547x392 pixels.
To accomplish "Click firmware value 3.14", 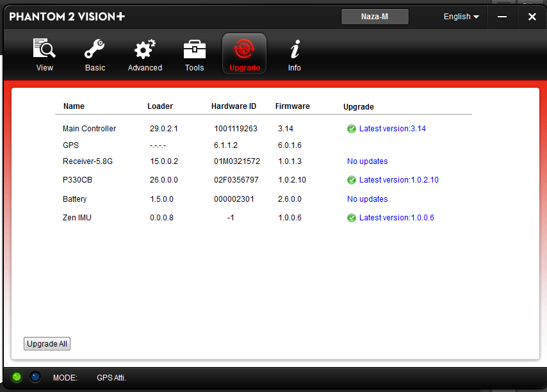I will [x=286, y=129].
